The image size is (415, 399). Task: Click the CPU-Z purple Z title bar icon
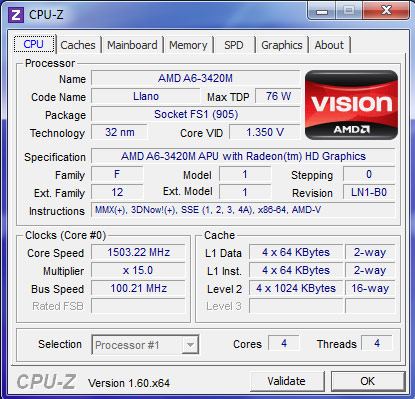pos(16,15)
